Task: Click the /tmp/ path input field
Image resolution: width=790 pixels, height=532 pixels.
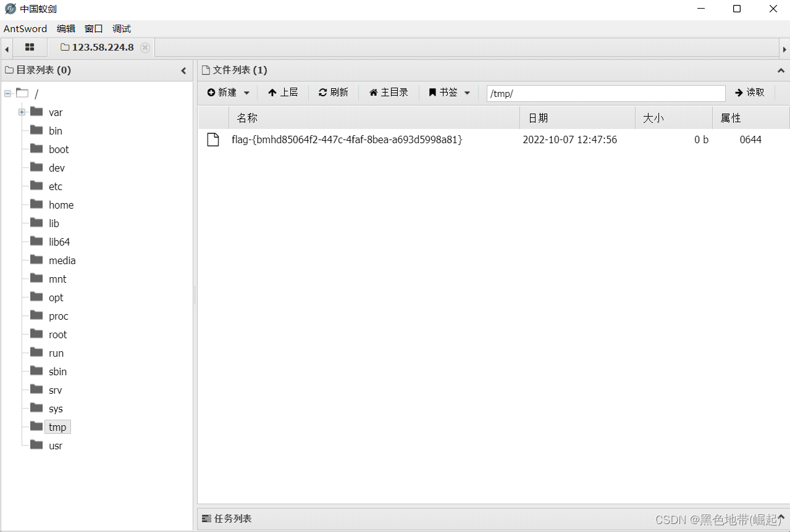Action: tap(605, 92)
